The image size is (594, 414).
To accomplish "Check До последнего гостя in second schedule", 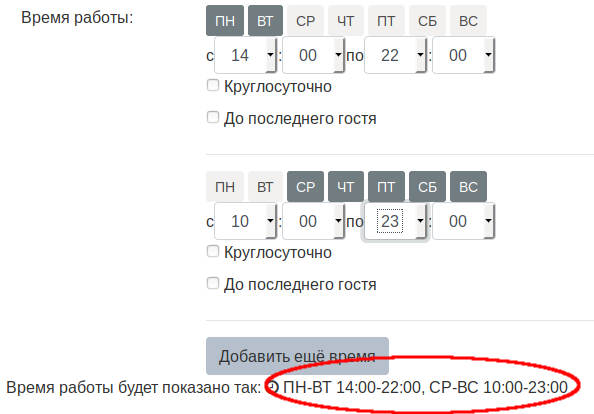I will pos(213,283).
